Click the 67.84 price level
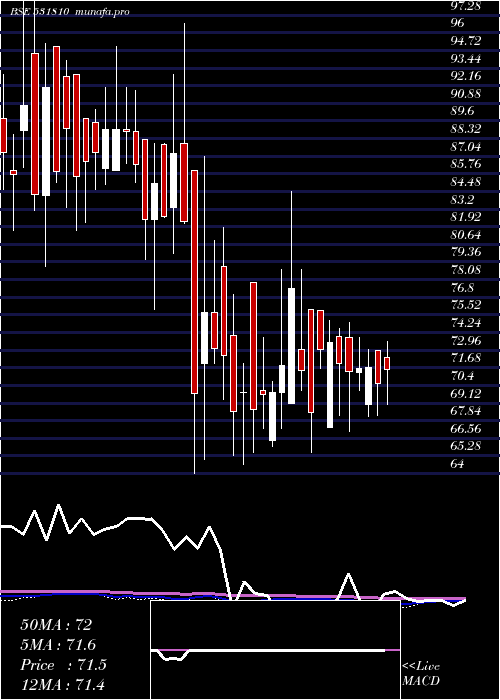 [467, 411]
